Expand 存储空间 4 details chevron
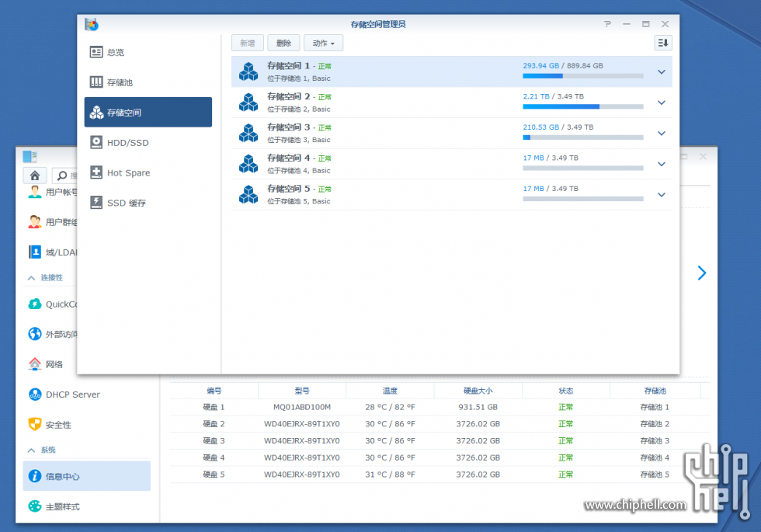Image resolution: width=761 pixels, height=532 pixels. coord(661,164)
